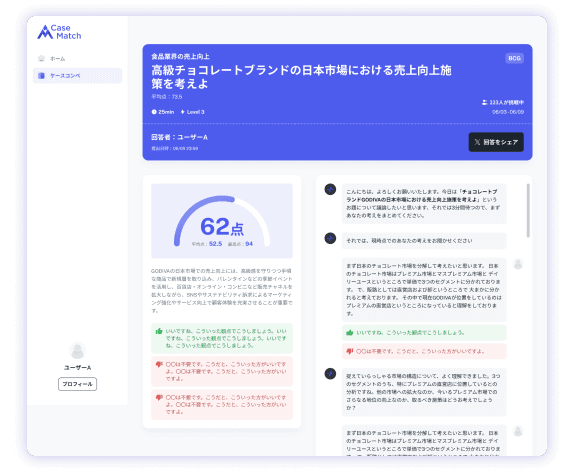Viewport: 574px width, 472px height.
Task: Click the case title 高級チョコレートブランド heading
Action: pos(301,77)
